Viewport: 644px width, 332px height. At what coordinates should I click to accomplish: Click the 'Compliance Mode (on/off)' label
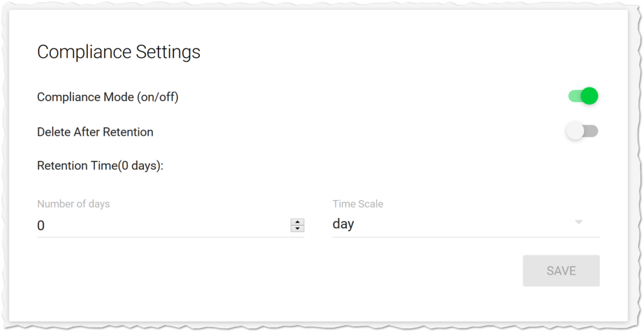[108, 97]
